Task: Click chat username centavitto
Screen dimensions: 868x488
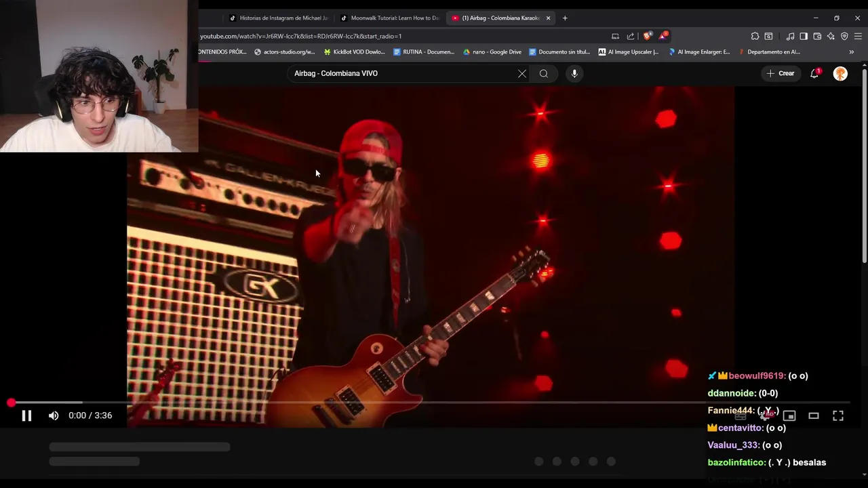Action: coord(741,428)
